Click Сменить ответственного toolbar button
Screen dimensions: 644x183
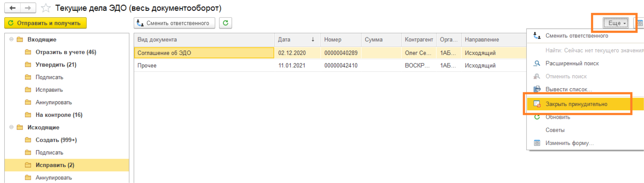pyautogui.click(x=174, y=23)
